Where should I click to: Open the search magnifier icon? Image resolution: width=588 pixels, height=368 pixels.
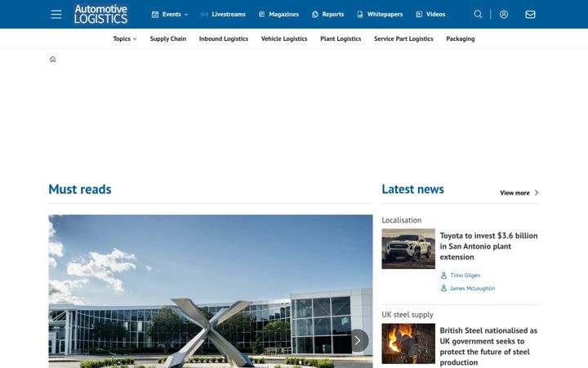coord(478,14)
